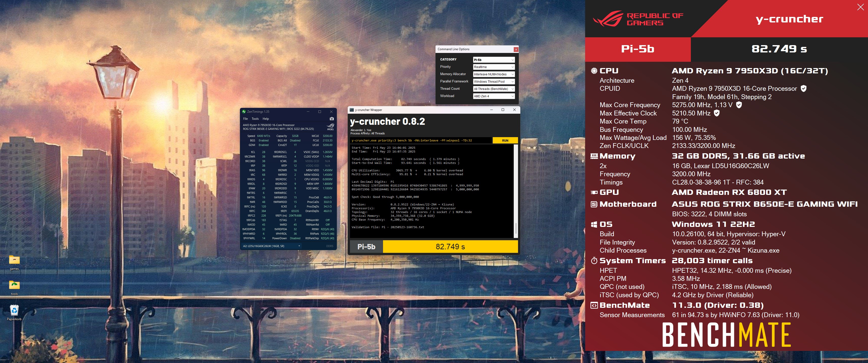
Task: Close the y-cruncher Wrapper window
Action: (x=514, y=110)
